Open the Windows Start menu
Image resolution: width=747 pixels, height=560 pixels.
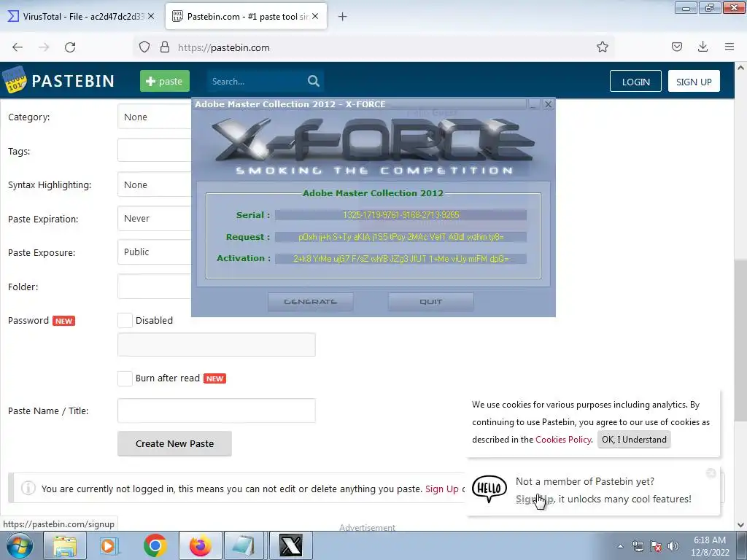[x=20, y=545]
